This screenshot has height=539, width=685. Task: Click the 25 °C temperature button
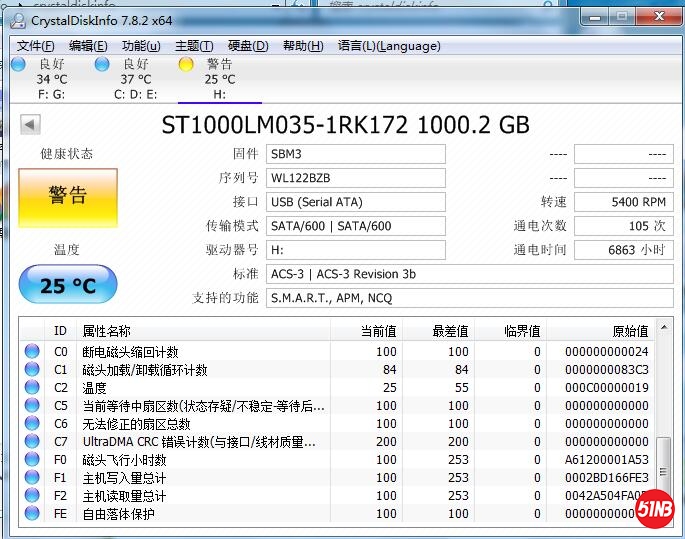pyautogui.click(x=68, y=286)
